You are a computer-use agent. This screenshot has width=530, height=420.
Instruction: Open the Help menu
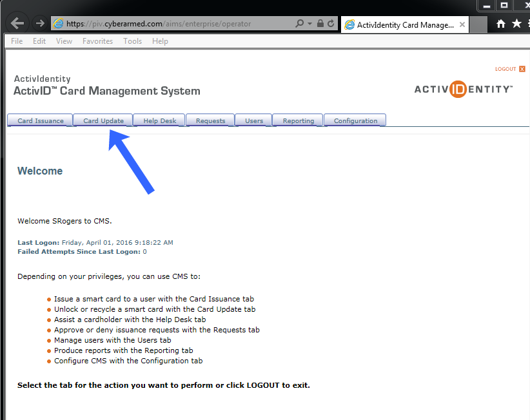coord(160,41)
